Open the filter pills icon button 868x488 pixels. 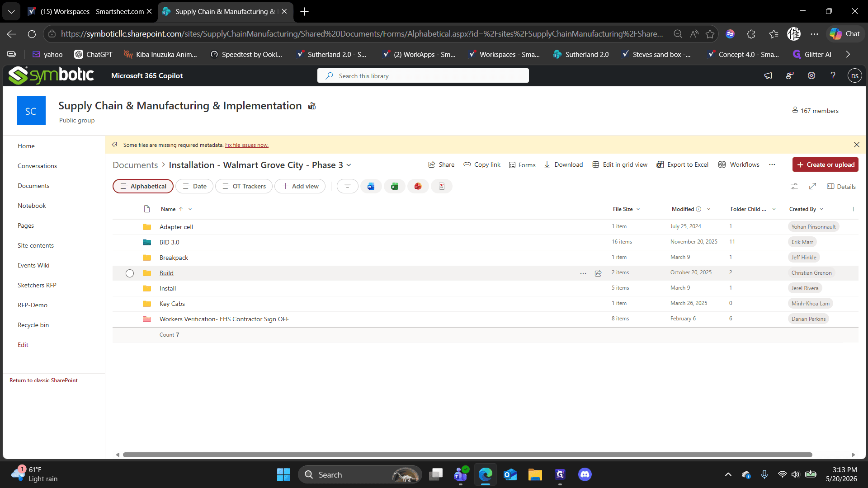point(347,186)
